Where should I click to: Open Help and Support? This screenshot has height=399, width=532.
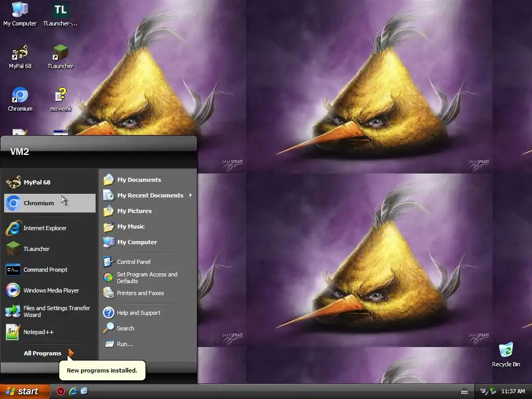point(148,312)
